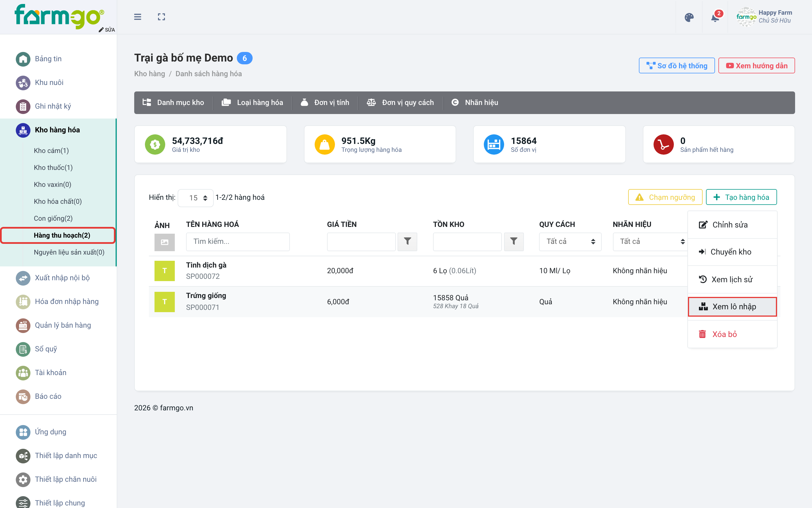Open the Nhãn hiệu tab

pyautogui.click(x=475, y=102)
